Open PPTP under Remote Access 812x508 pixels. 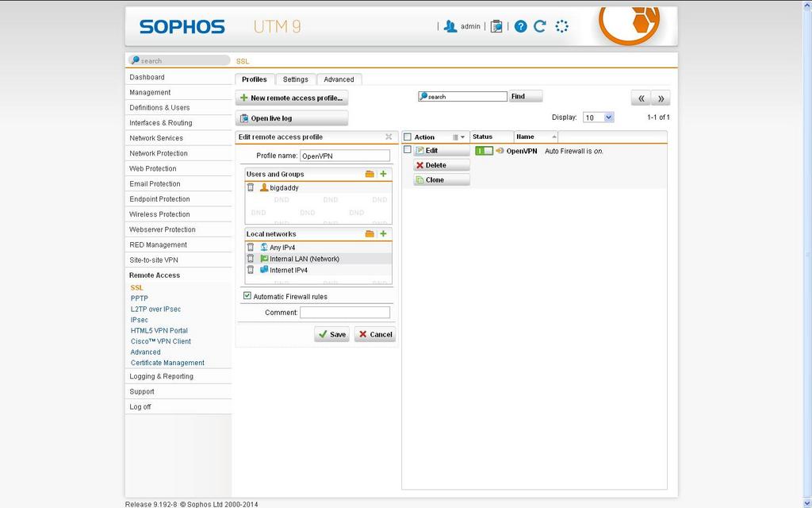click(140, 298)
